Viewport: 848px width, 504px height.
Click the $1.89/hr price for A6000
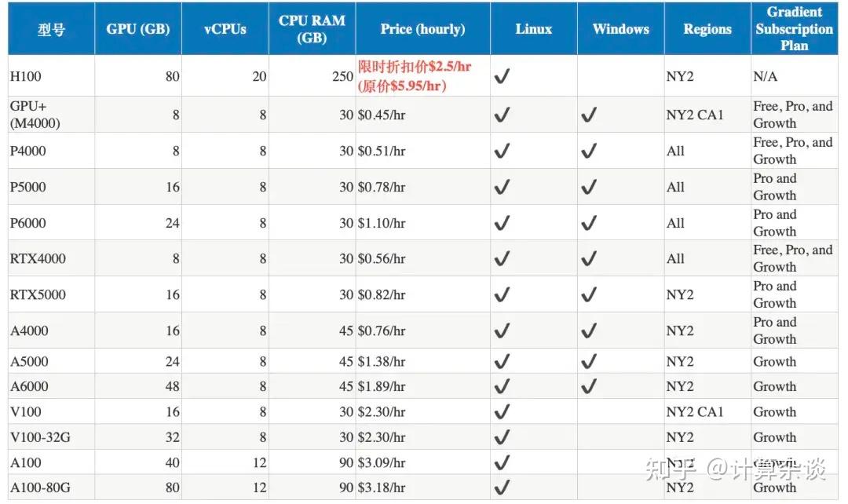[382, 386]
